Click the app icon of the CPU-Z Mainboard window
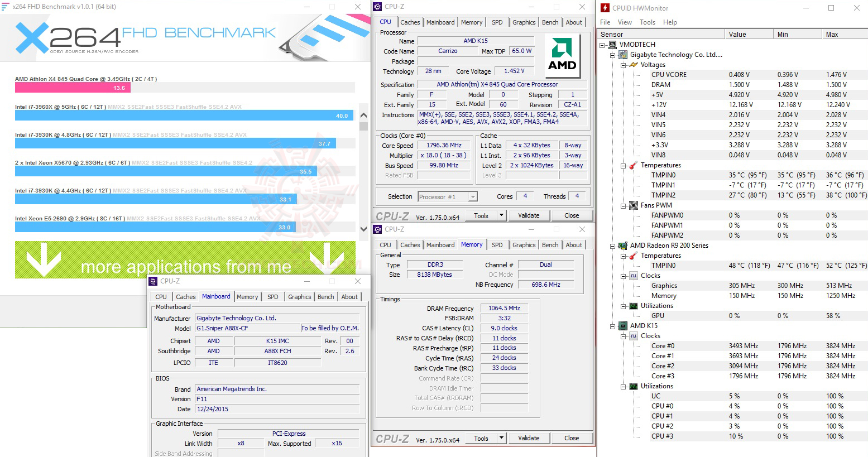Viewport: 868px width, 457px height. (x=154, y=281)
